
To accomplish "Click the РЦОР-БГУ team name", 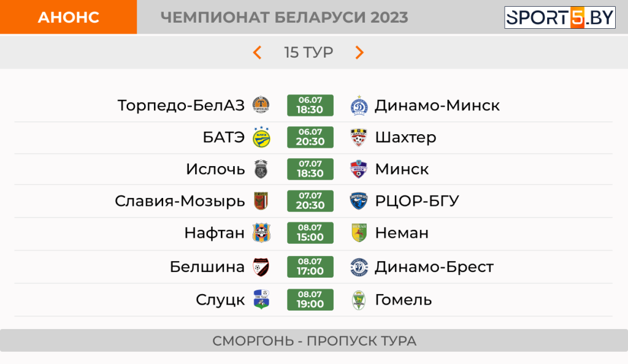I will point(417,201).
